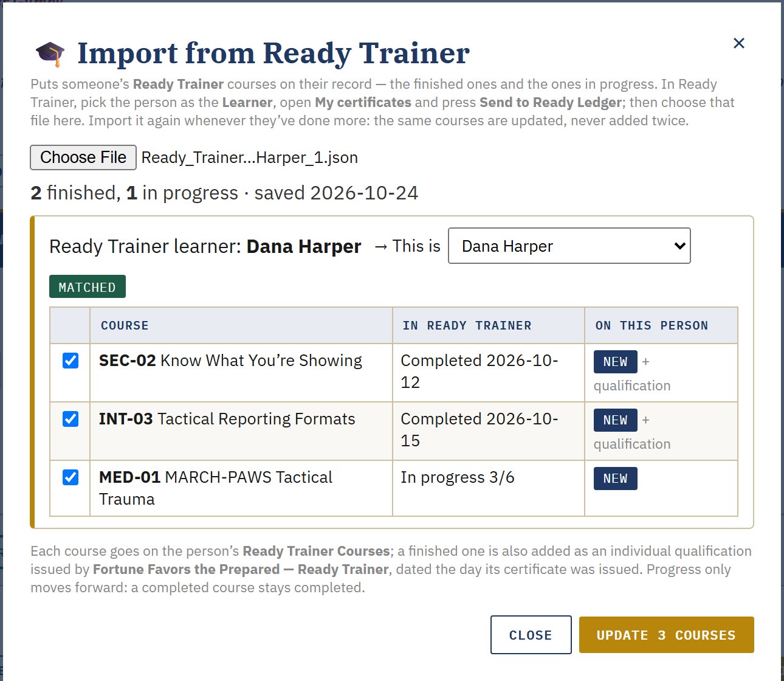Click the Choose File button

(83, 157)
